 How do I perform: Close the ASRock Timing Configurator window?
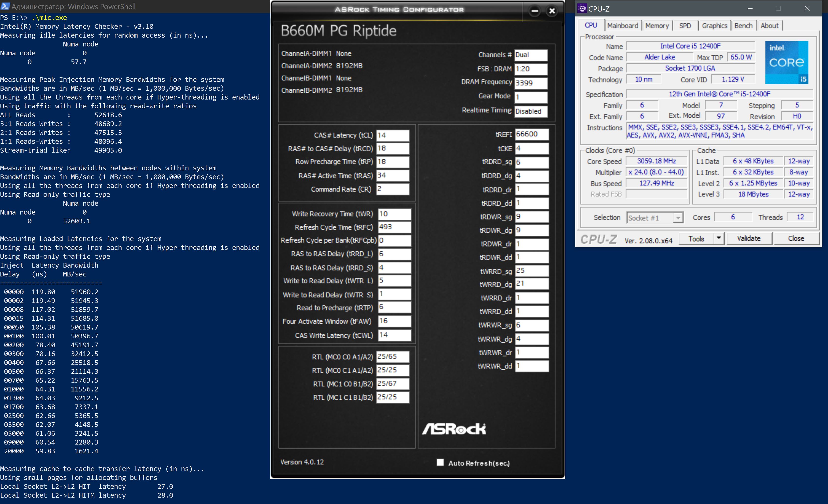click(x=552, y=11)
